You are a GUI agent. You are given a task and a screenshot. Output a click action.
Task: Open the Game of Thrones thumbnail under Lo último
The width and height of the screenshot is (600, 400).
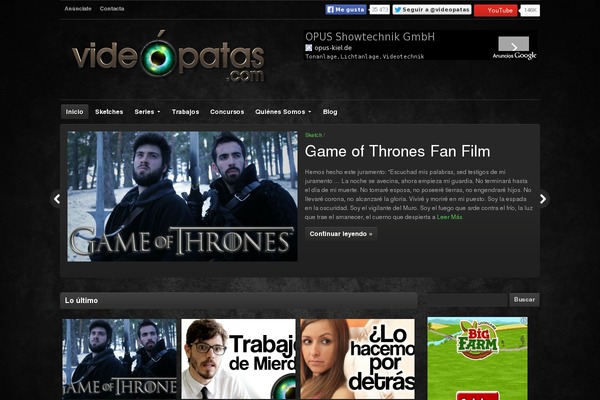point(120,359)
